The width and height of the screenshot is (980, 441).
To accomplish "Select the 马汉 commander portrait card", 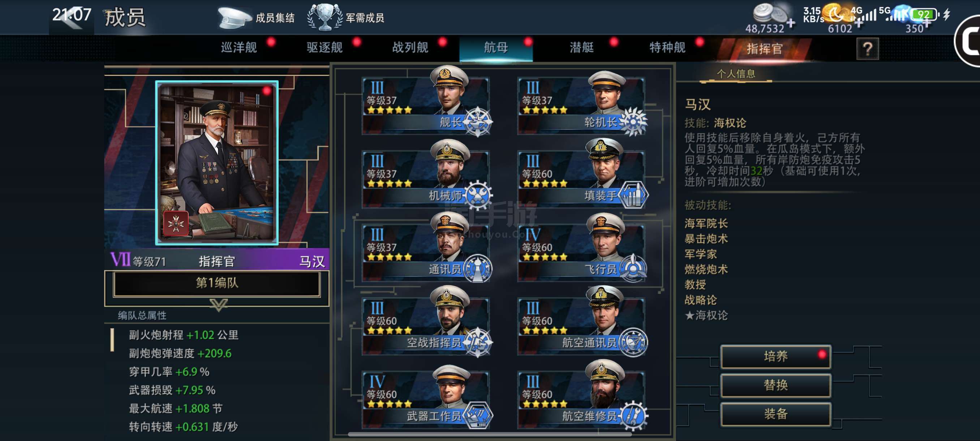I will point(216,162).
